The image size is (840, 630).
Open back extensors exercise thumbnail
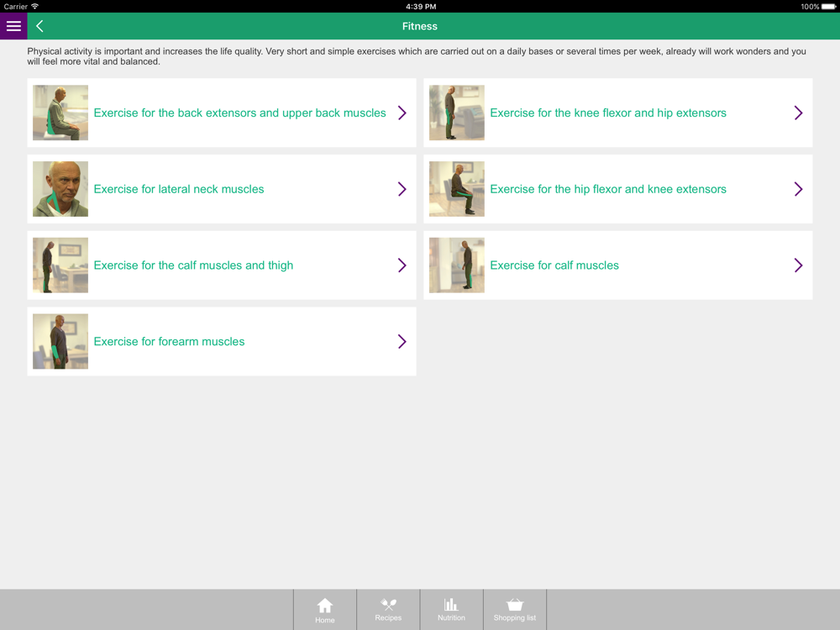[x=60, y=113]
